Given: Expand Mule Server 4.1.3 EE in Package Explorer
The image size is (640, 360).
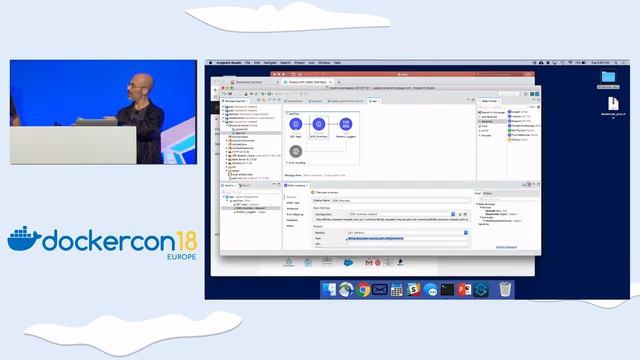Looking at the screenshot, I should 227,159.
